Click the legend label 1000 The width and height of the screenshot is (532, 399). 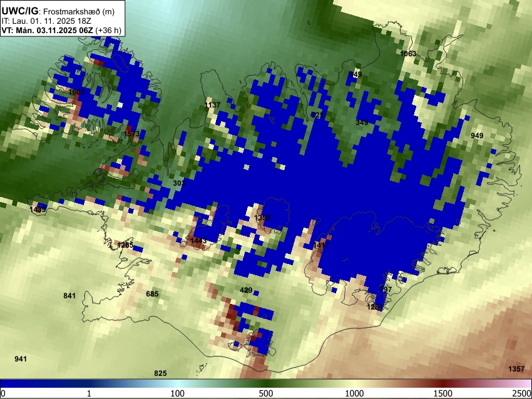[x=354, y=393]
